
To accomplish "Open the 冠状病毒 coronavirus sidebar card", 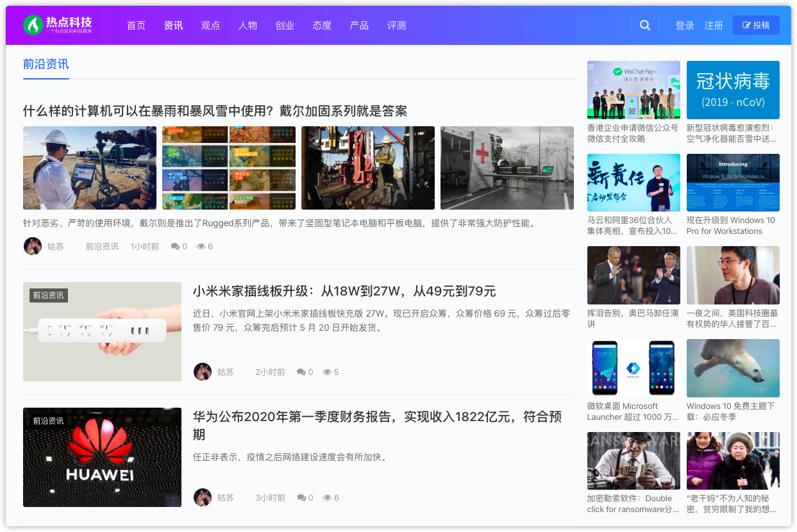I will click(x=732, y=90).
